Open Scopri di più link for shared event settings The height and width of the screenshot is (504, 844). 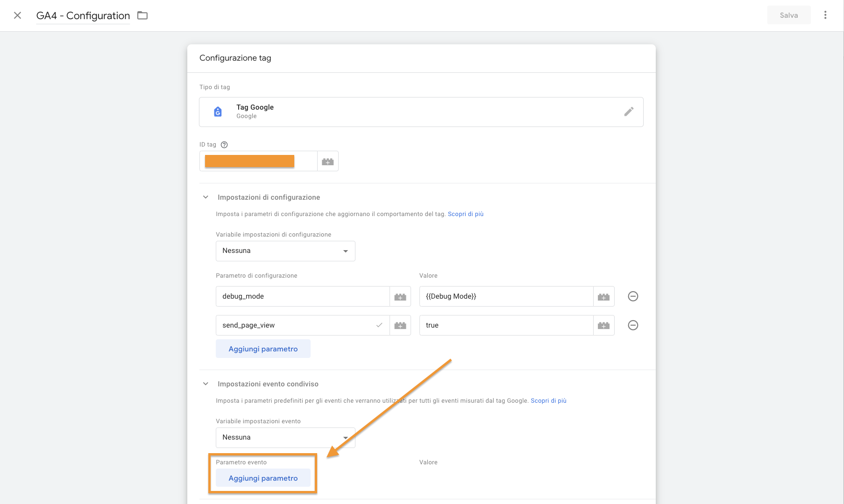point(548,401)
